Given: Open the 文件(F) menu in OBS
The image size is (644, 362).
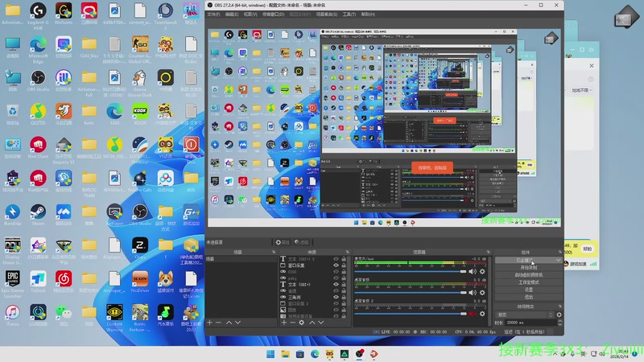Looking at the screenshot, I should click(x=213, y=14).
